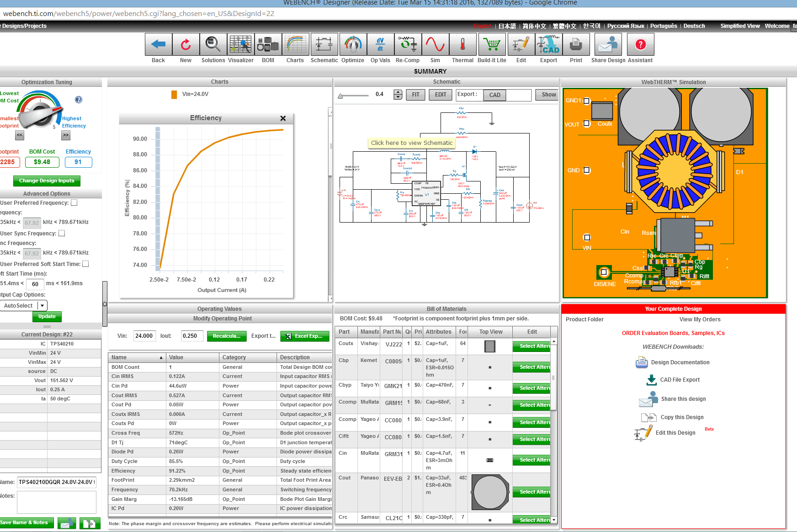Toggle User Preferred Frequency checkbox
The width and height of the screenshot is (797, 532).
(x=74, y=202)
